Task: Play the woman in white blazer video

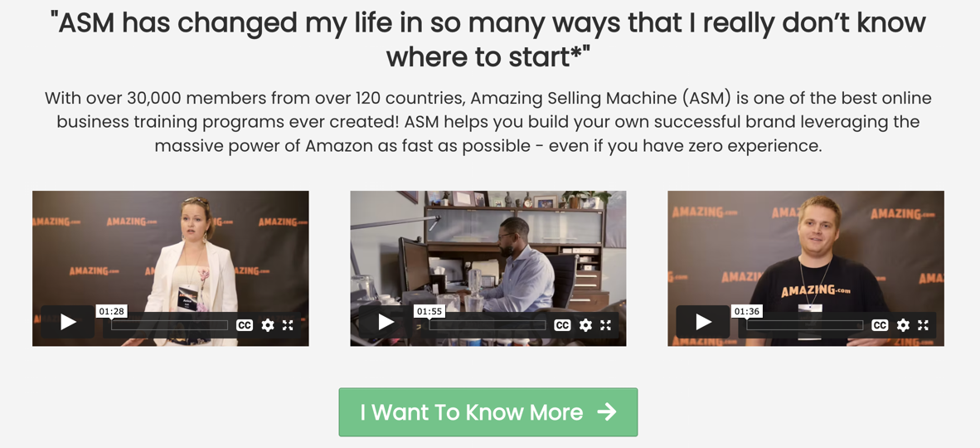Action: tap(67, 322)
